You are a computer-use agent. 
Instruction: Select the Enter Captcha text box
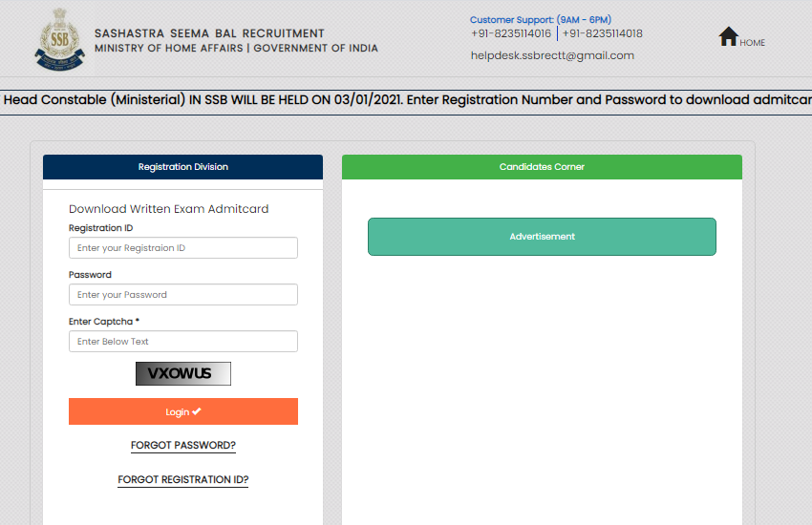pyautogui.click(x=183, y=342)
